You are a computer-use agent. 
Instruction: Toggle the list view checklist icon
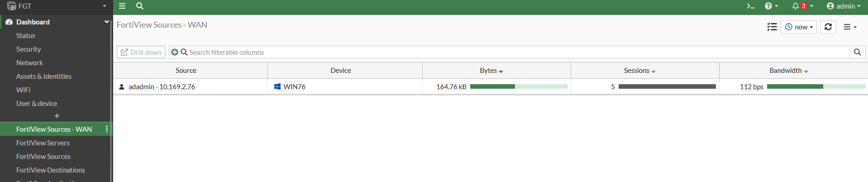coord(772,27)
